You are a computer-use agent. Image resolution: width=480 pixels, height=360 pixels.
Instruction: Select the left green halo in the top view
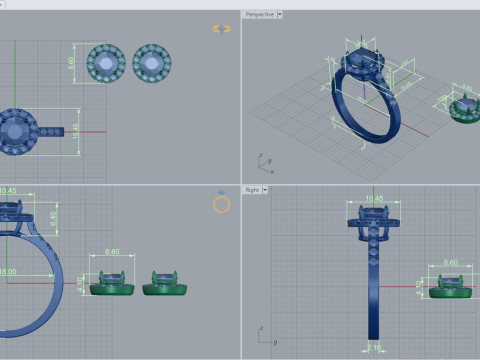(x=106, y=63)
